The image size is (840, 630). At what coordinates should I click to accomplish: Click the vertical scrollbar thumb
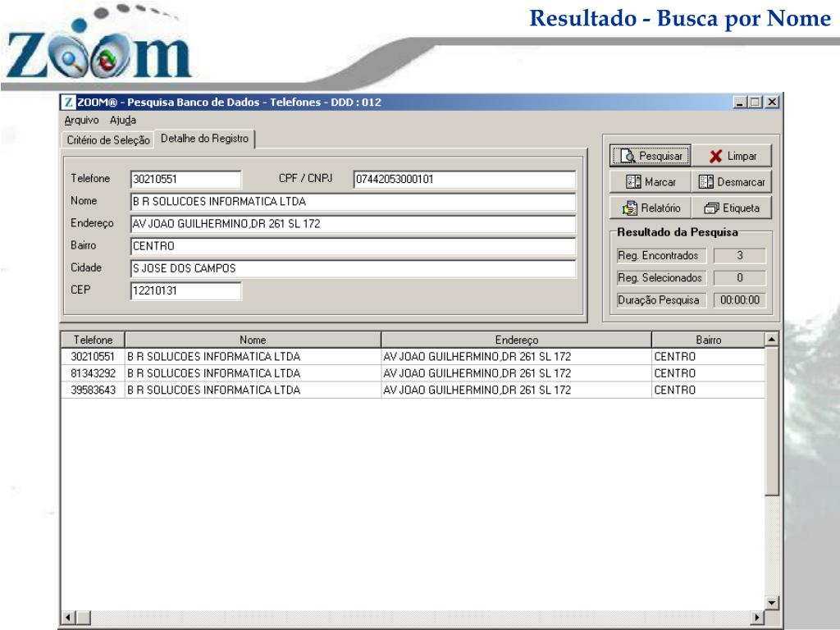[x=771, y=421]
